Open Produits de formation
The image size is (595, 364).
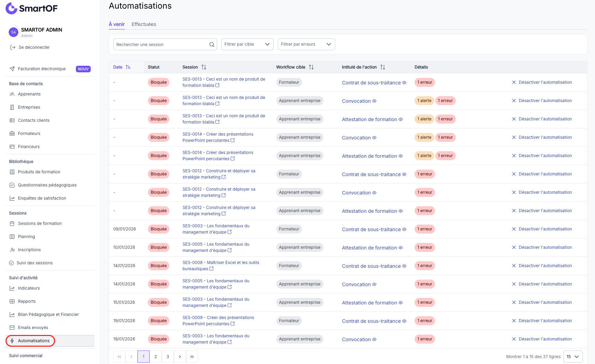pos(39,172)
